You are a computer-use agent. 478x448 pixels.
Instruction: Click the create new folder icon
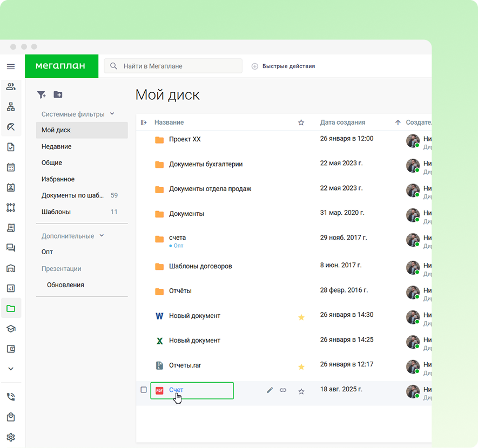click(x=58, y=94)
